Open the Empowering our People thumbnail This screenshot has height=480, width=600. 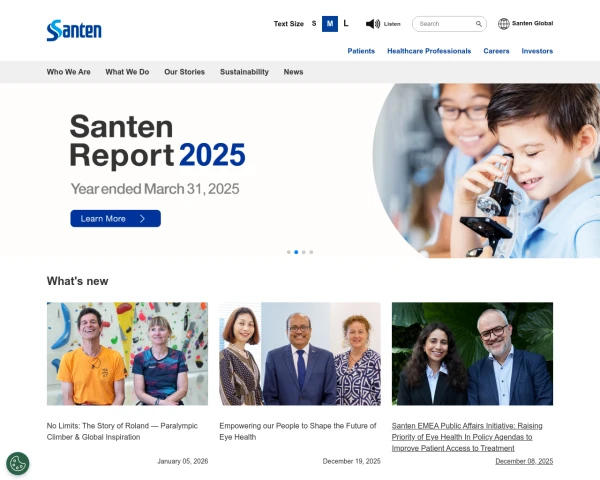(300, 354)
